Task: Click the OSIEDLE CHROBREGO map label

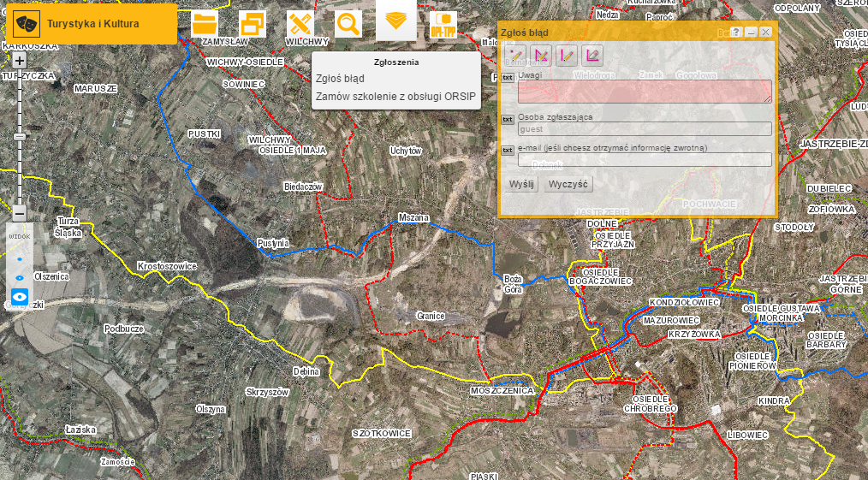Action: click(x=651, y=404)
